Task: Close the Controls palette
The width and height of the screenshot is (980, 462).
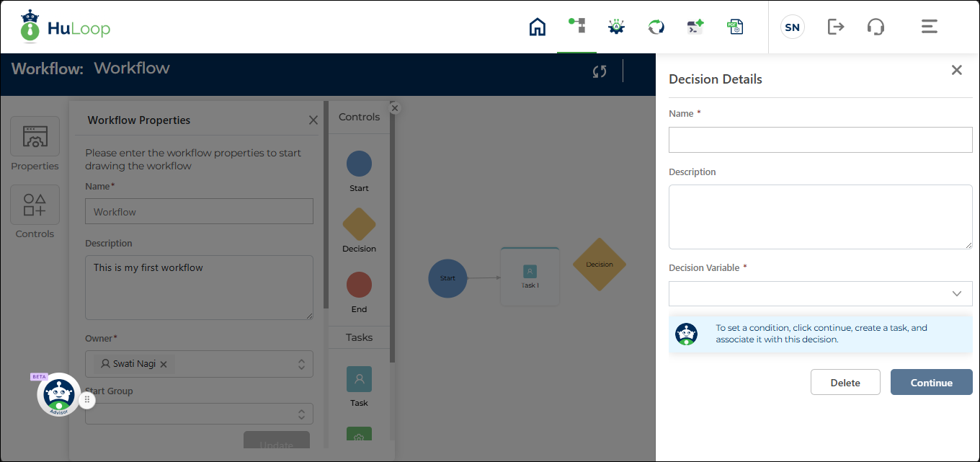Action: point(394,108)
